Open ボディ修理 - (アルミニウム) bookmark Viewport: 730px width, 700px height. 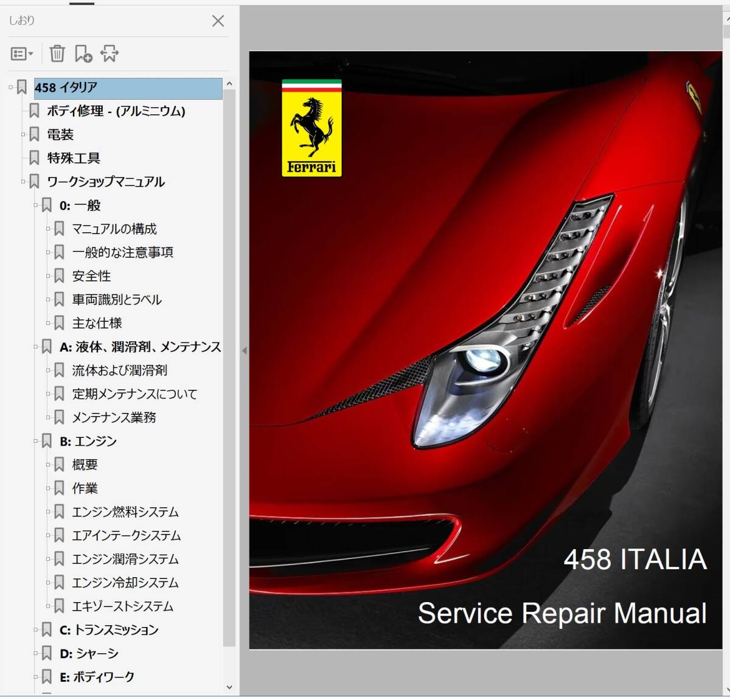[x=116, y=111]
